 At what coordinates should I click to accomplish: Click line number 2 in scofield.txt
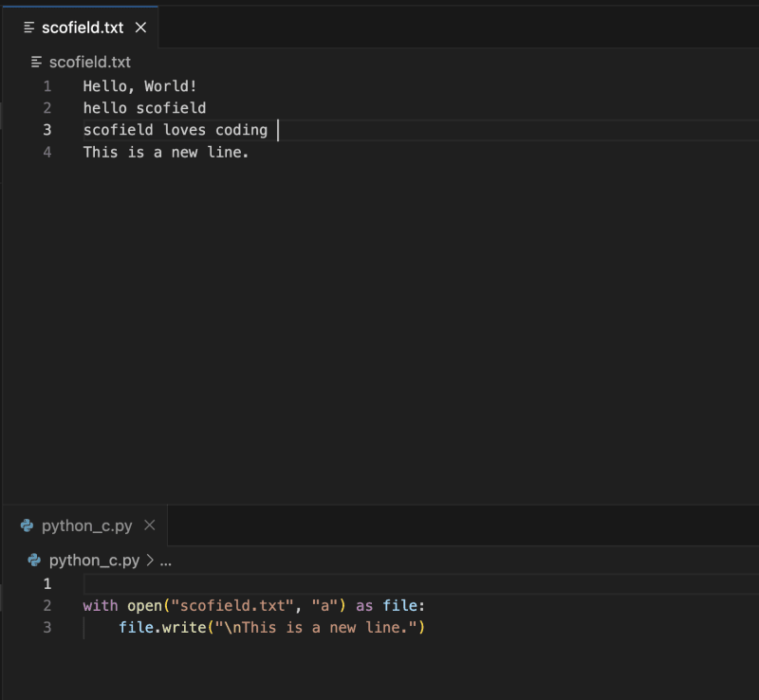point(46,108)
